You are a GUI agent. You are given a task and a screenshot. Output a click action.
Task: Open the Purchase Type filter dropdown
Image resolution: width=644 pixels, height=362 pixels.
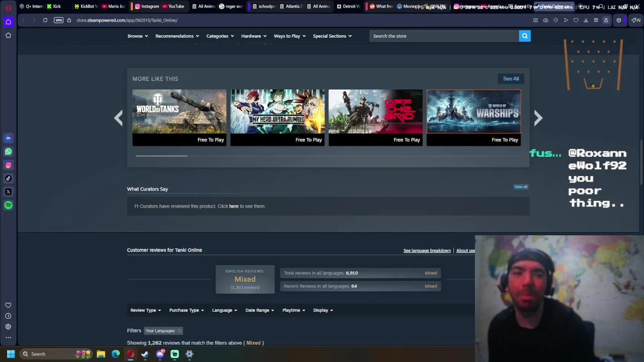[187, 310]
